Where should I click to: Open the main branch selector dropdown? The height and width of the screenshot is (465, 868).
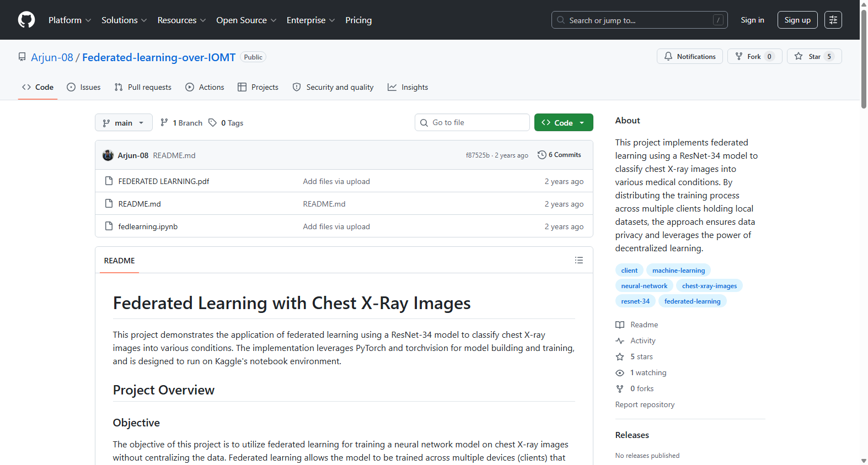click(124, 122)
